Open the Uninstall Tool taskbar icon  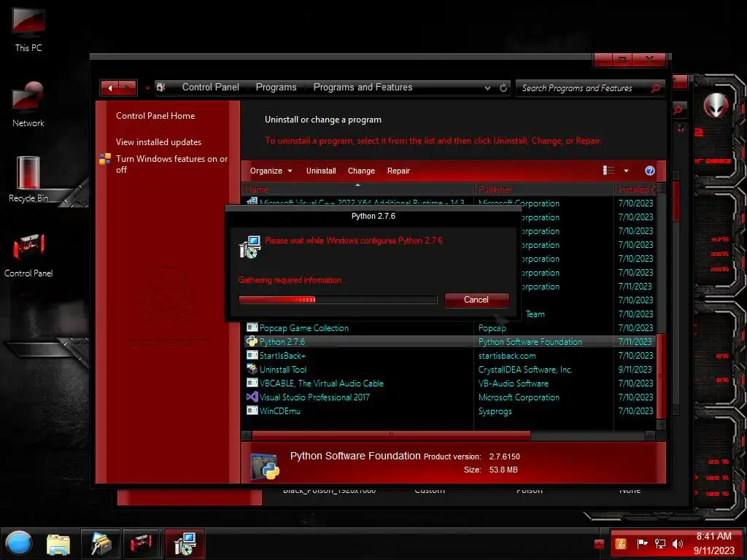point(101,544)
